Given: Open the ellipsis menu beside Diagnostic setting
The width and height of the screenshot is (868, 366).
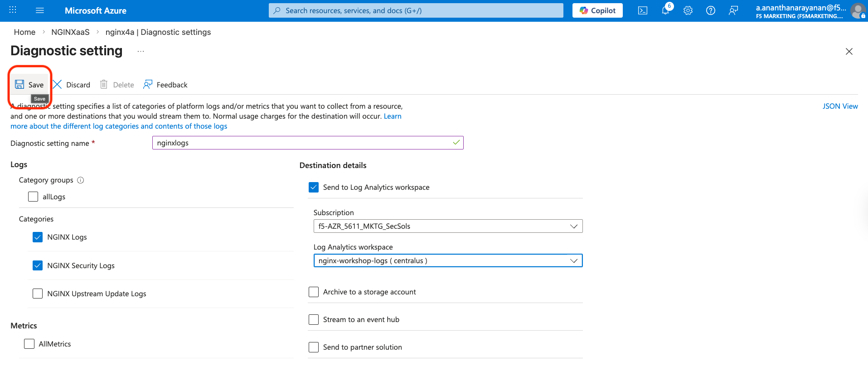Looking at the screenshot, I should pyautogui.click(x=141, y=51).
